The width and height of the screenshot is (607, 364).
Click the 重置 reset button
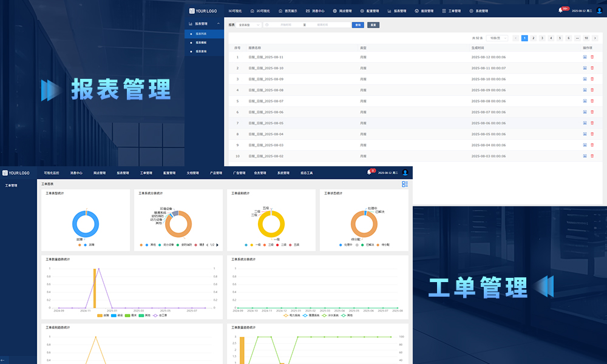pos(373,25)
